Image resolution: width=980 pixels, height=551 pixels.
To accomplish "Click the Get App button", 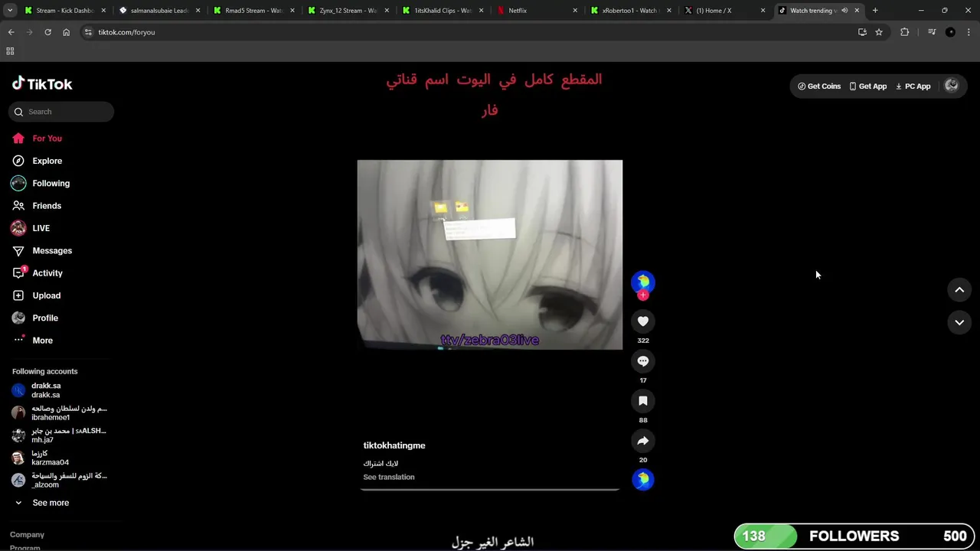I will pyautogui.click(x=867, y=86).
